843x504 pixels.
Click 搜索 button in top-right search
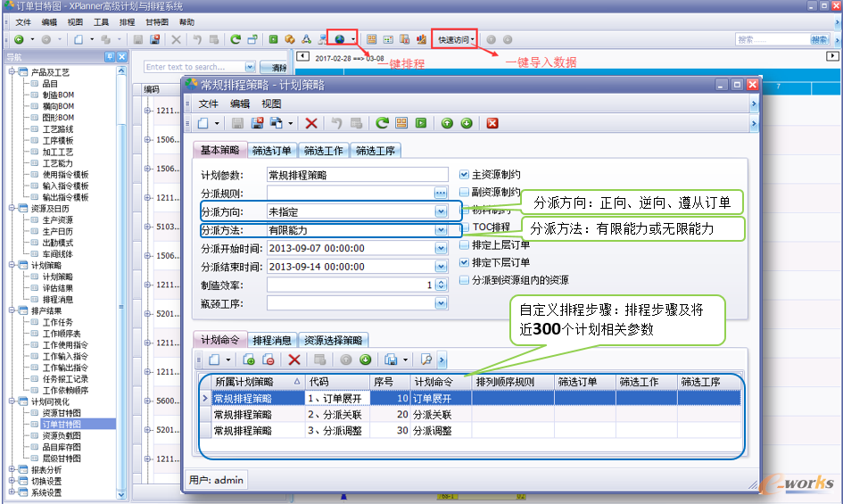(819, 39)
